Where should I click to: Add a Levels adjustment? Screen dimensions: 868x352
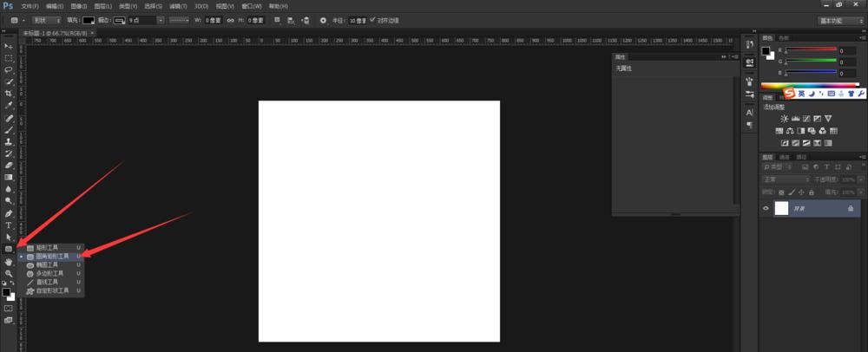(795, 118)
